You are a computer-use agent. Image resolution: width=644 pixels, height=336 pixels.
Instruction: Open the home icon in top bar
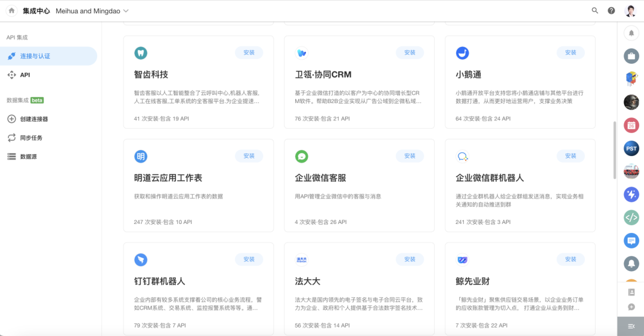click(11, 11)
